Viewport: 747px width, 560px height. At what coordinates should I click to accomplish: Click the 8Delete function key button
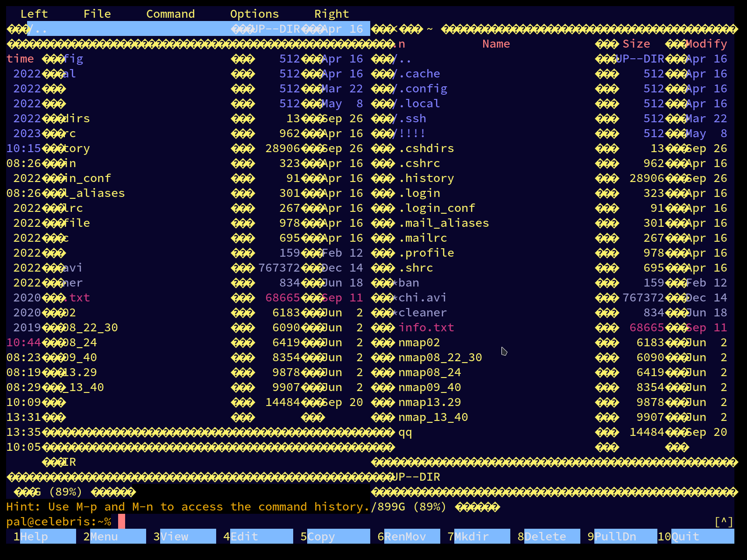pyautogui.click(x=549, y=537)
